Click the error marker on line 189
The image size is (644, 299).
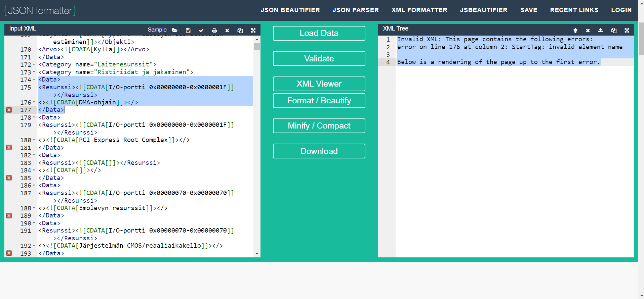coord(9,215)
